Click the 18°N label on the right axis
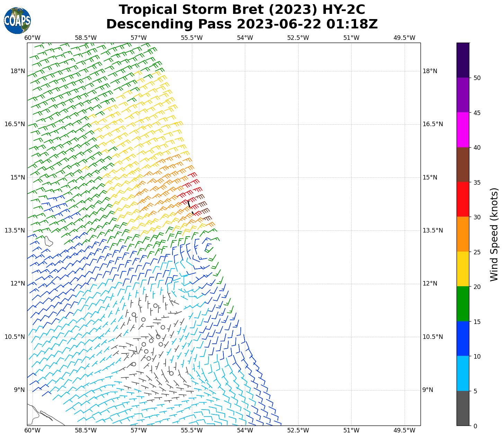504x438 pixels. [x=430, y=71]
